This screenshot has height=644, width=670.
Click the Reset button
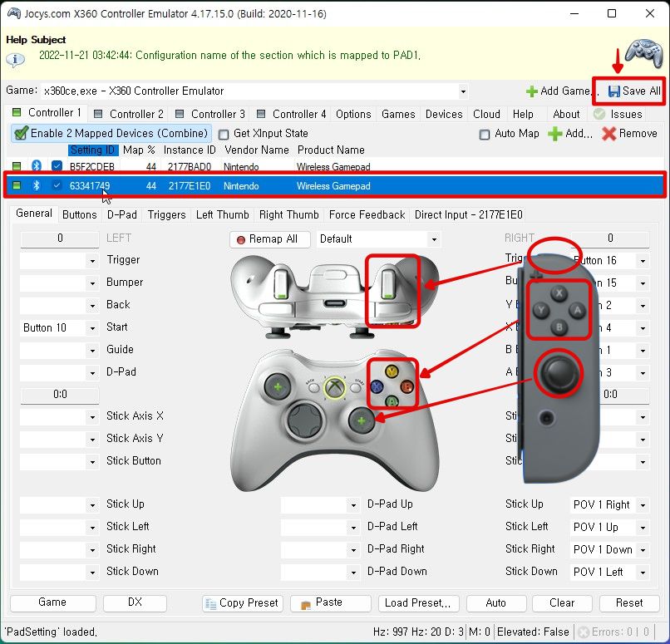coord(629,603)
